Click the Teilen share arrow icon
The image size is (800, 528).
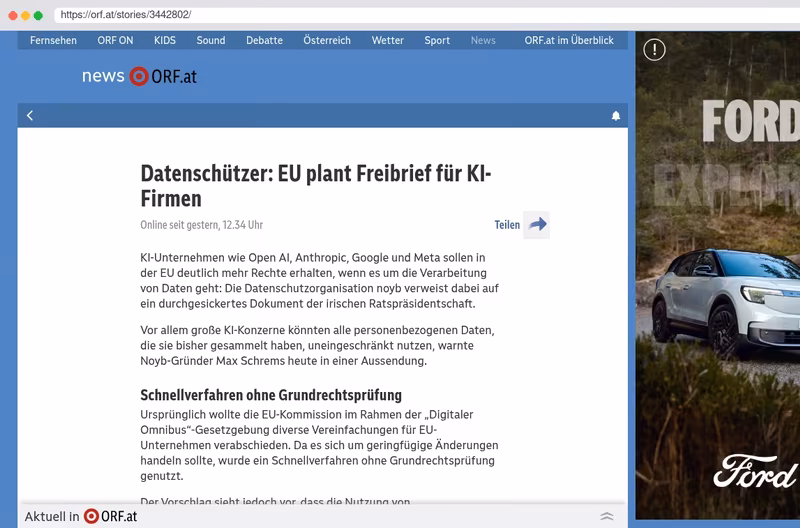[x=537, y=224]
